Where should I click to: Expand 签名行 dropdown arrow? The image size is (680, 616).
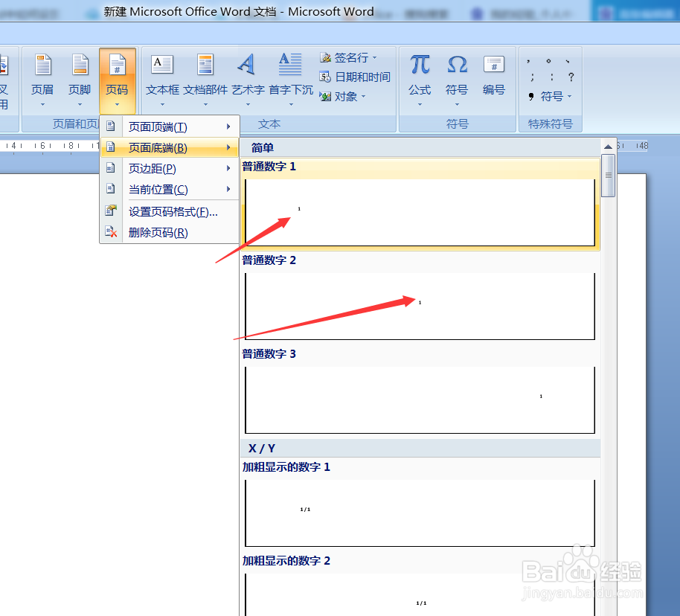pos(375,58)
